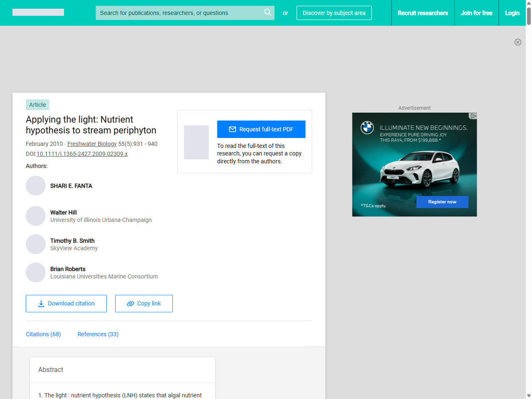Click Timothy B. Smith's avatar
532x399 pixels.
tap(36, 244)
